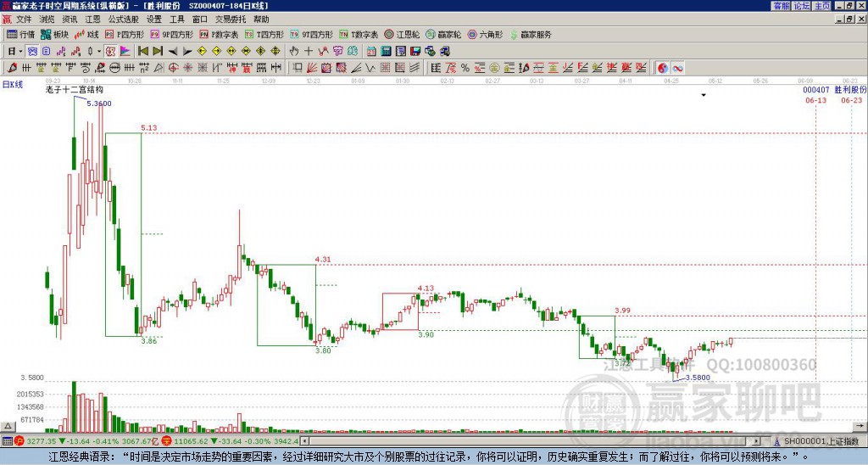Open the 浏览 menu

47,20
